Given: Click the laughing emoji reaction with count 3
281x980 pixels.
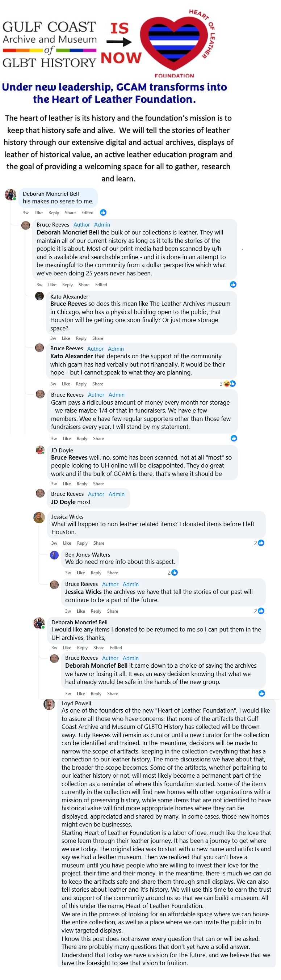Looking at the screenshot, I should [227, 384].
